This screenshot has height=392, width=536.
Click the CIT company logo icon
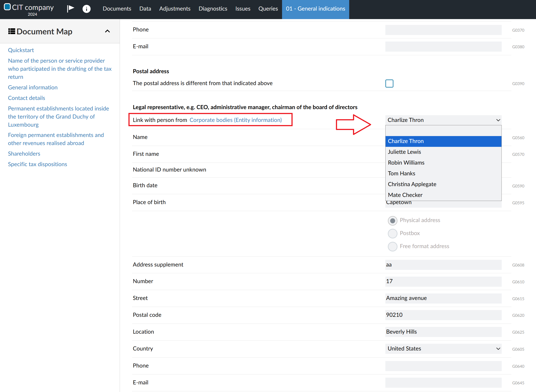(x=7, y=7)
